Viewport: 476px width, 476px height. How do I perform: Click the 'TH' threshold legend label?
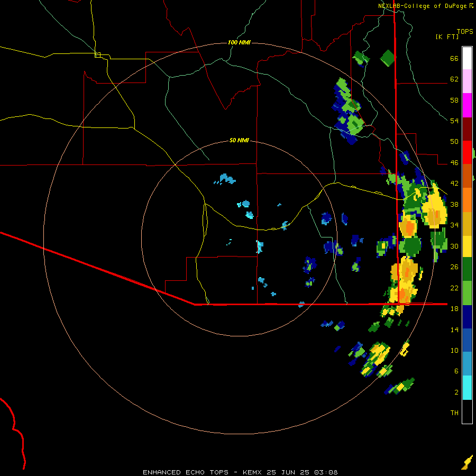(454, 413)
